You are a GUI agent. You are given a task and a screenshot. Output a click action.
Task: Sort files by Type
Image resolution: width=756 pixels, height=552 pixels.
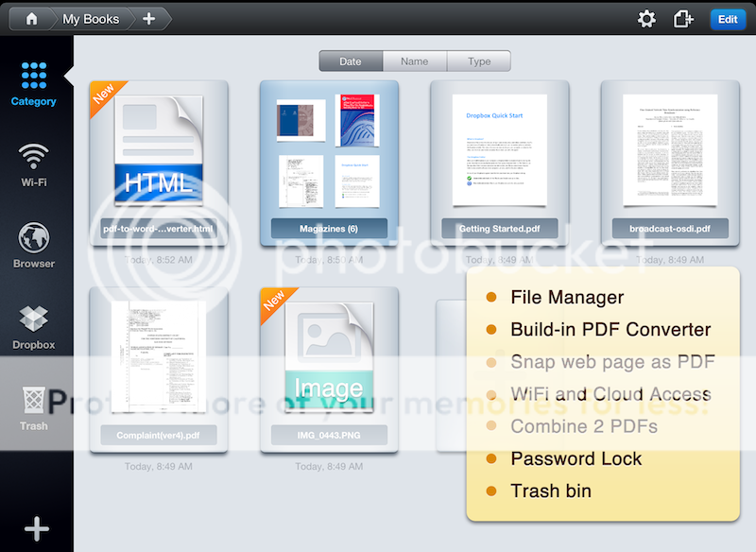tap(479, 61)
